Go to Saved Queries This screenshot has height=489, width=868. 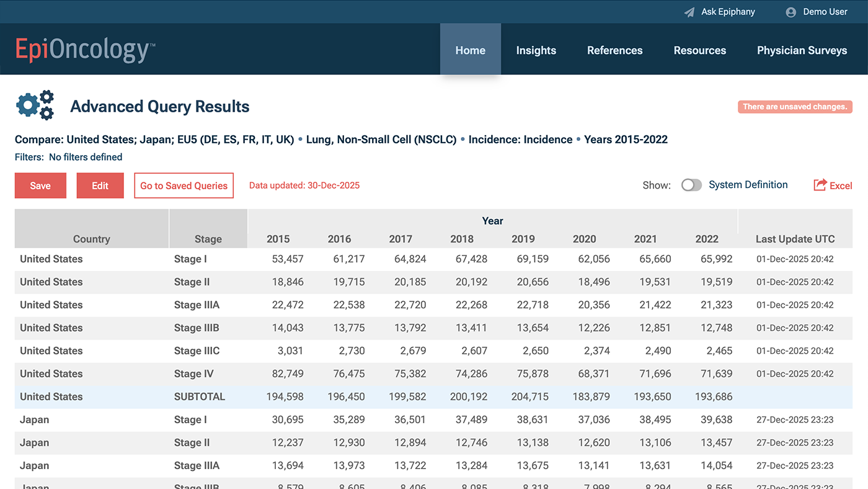coord(184,186)
